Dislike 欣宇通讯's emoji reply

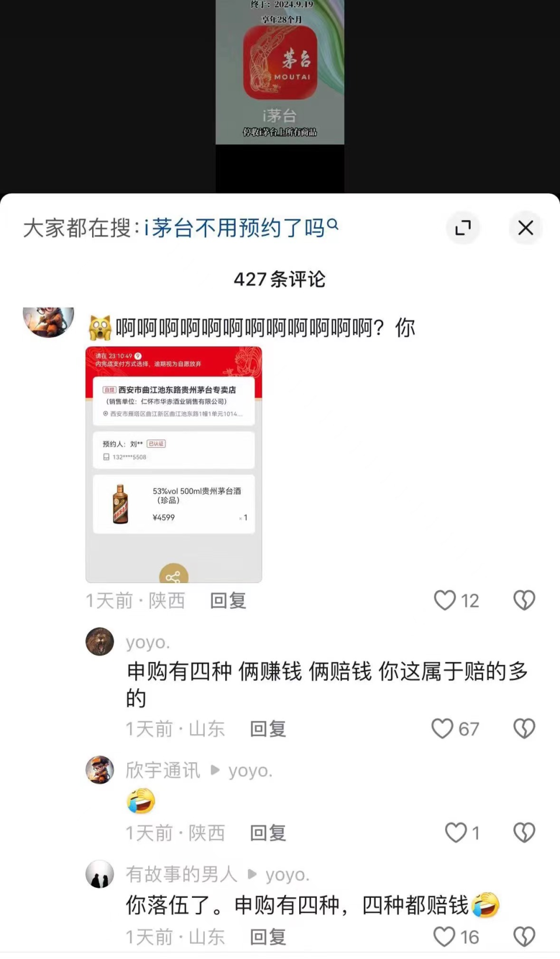(x=524, y=833)
